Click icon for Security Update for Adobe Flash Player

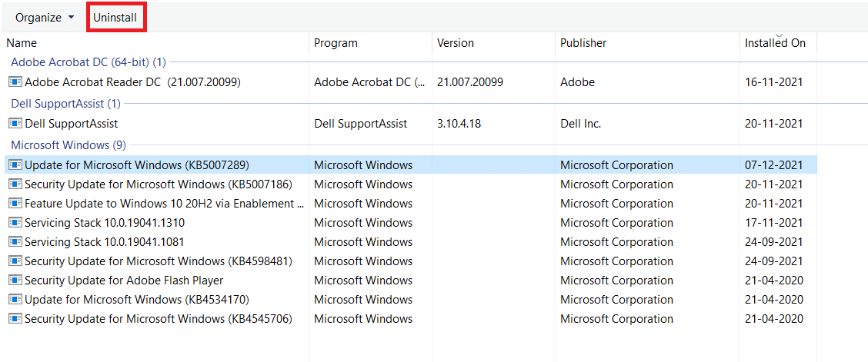coord(15,281)
